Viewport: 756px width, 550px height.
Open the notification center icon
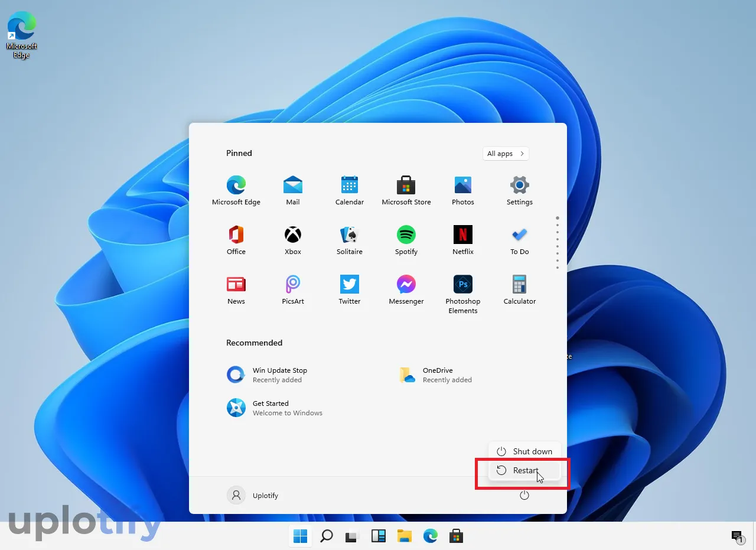(737, 536)
